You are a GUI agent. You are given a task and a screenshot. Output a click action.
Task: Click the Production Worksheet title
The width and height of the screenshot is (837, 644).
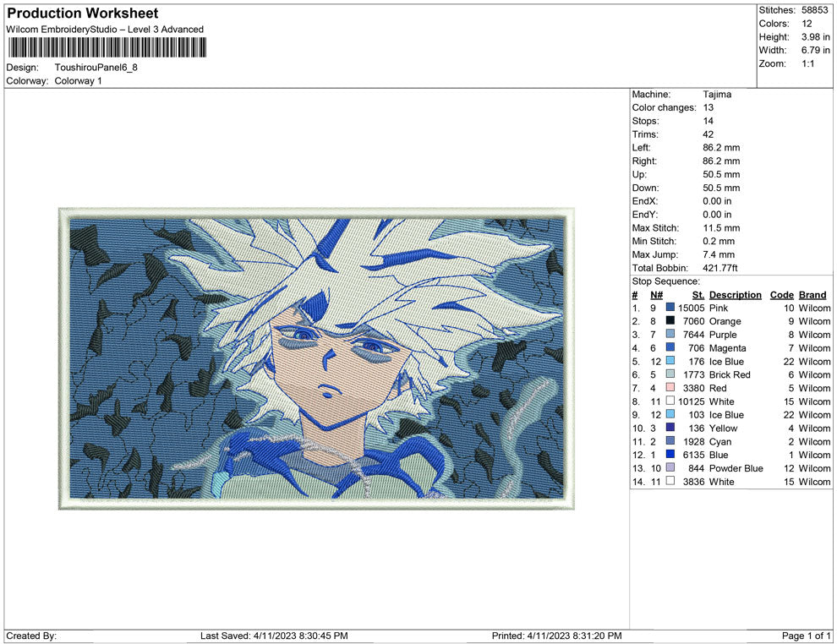click(x=83, y=14)
